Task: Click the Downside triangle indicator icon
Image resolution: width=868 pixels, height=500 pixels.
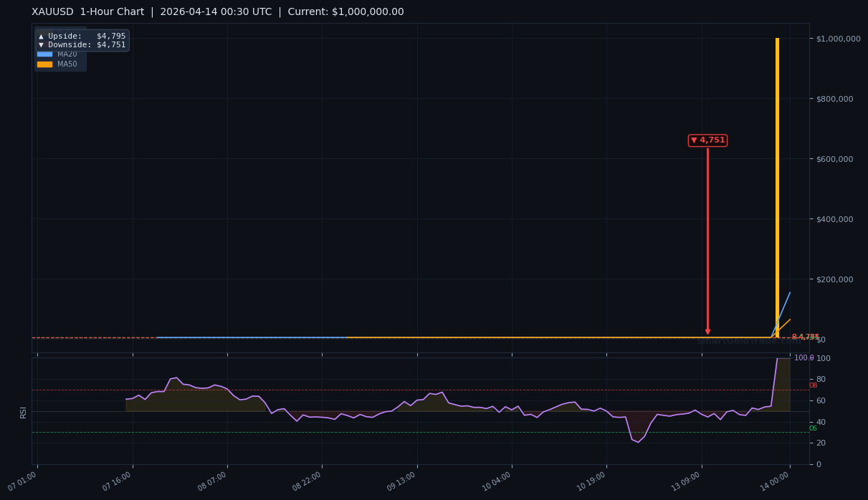Action: 41,44
